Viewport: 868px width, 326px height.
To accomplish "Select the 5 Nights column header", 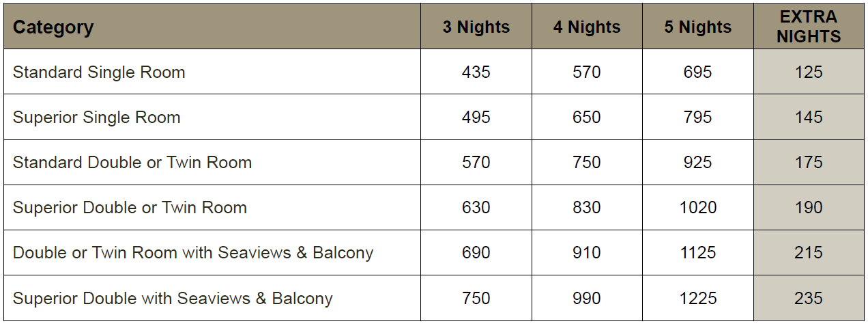I will [x=697, y=27].
